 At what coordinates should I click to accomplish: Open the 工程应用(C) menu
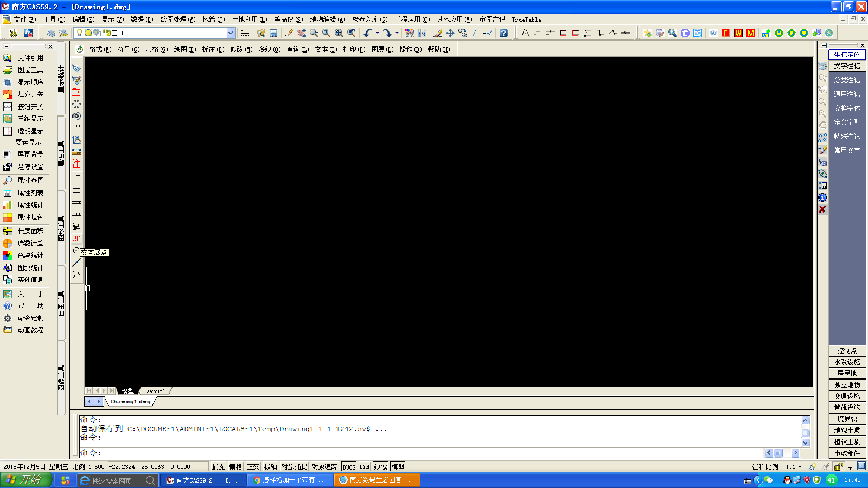coord(412,20)
